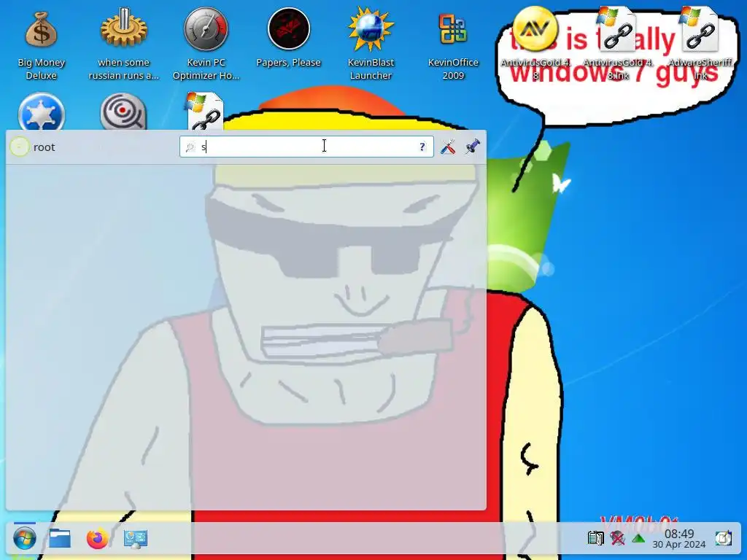Click the 'root' username label
The image size is (747, 560).
tap(44, 147)
